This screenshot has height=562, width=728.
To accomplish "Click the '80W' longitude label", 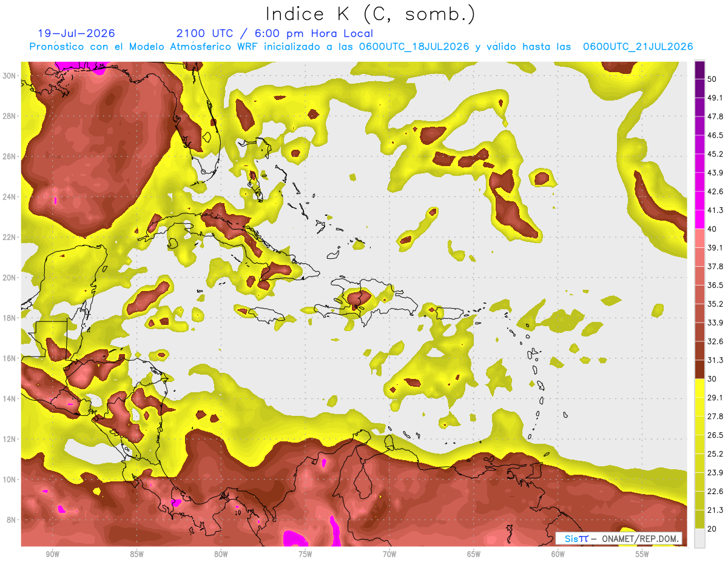I will [221, 554].
